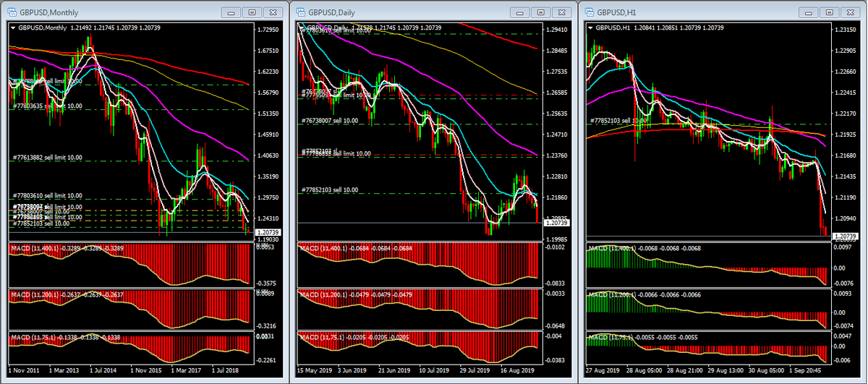Image resolution: width=868 pixels, height=384 pixels.
Task: Click 1.40630 on the Monthly price scale
Action: coord(269,155)
